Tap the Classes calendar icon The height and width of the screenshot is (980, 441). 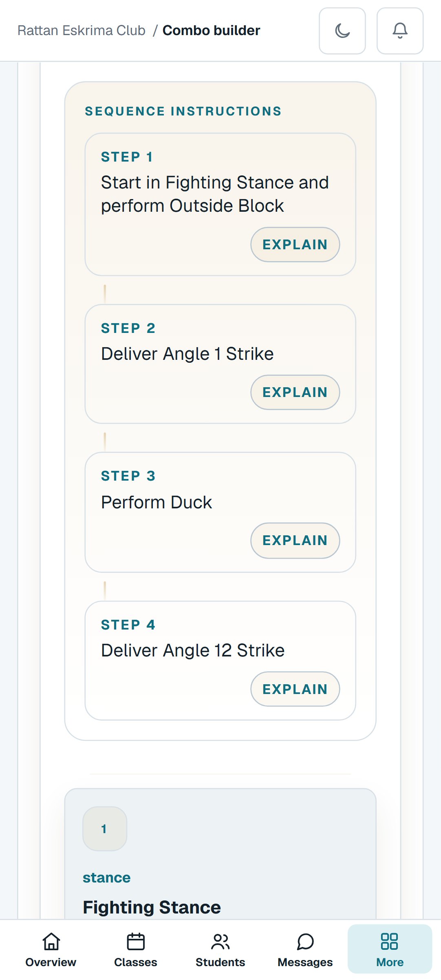136,942
